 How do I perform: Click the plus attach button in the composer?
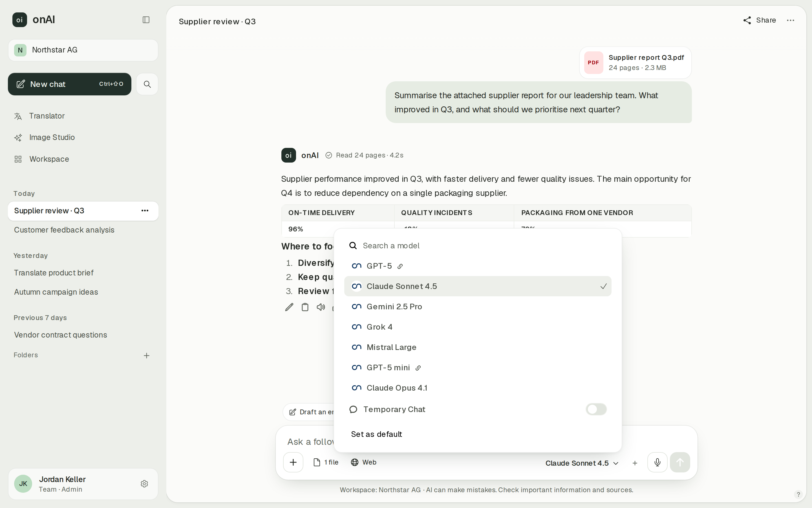click(293, 462)
